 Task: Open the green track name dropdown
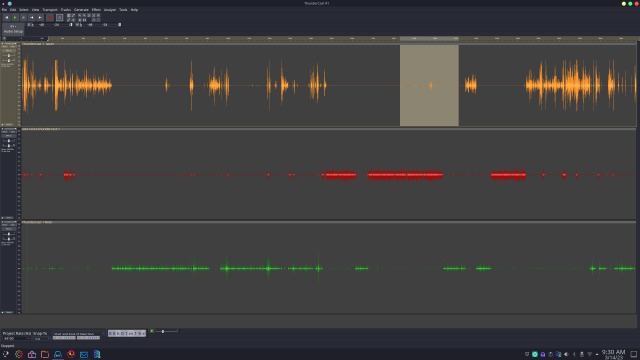coord(10,222)
